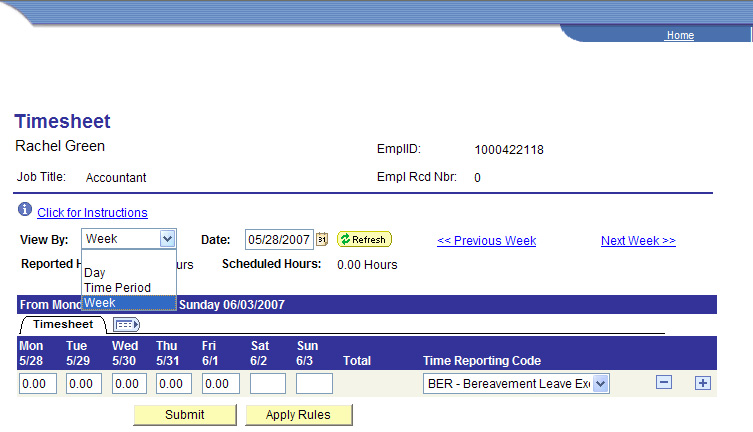
Task: Expand the View By dropdown arrow
Action: pos(167,239)
